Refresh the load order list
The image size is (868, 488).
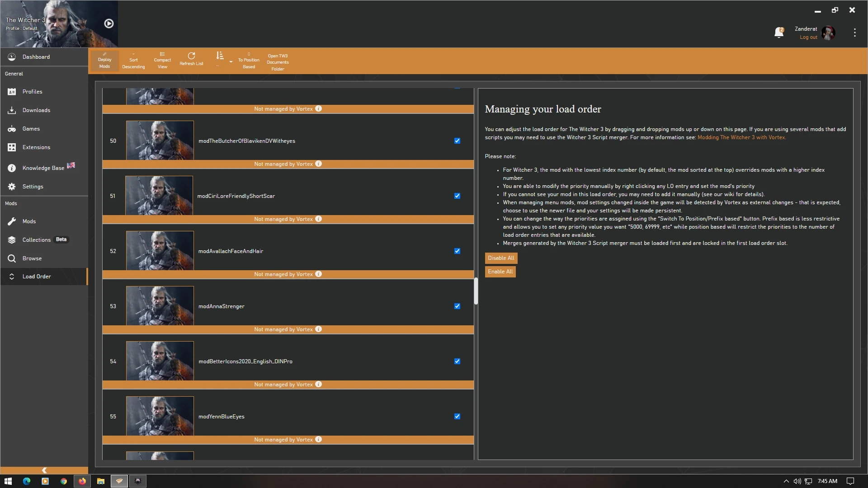pos(191,59)
